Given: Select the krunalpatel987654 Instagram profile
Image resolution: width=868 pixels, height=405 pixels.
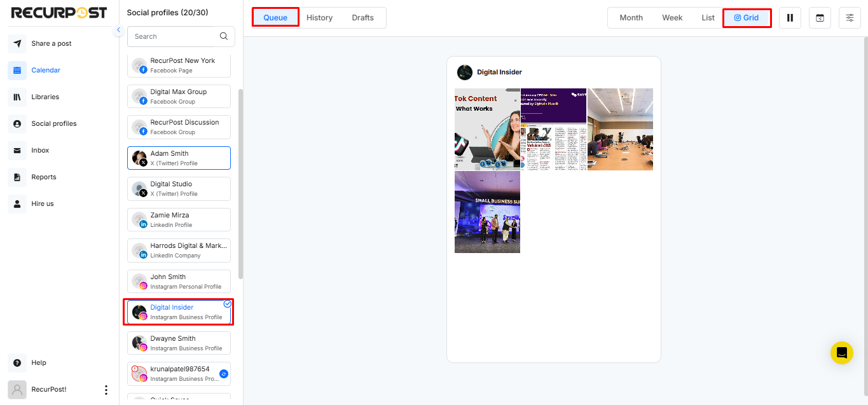Looking at the screenshot, I should pos(179,374).
